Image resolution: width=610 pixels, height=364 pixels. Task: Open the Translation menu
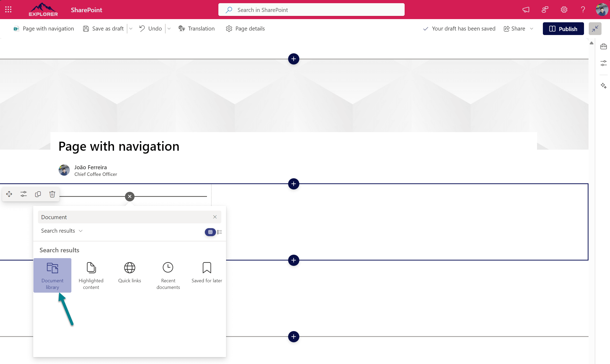coord(197,28)
